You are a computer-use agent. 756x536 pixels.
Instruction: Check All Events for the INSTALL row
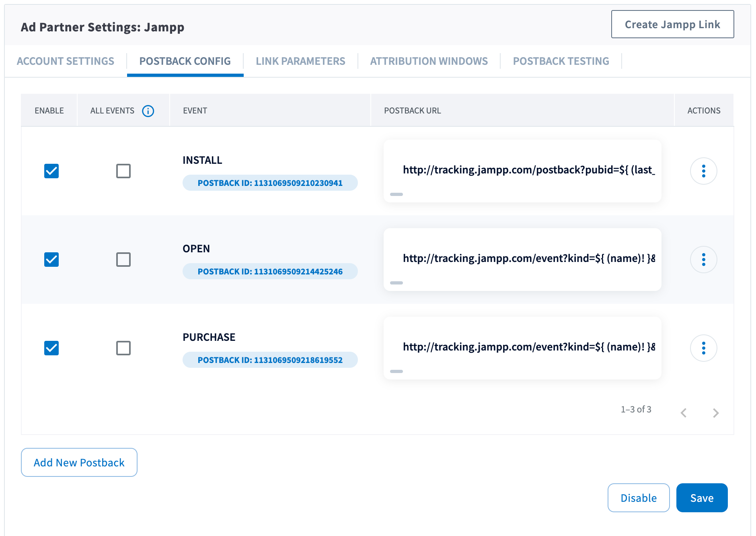pyautogui.click(x=123, y=171)
